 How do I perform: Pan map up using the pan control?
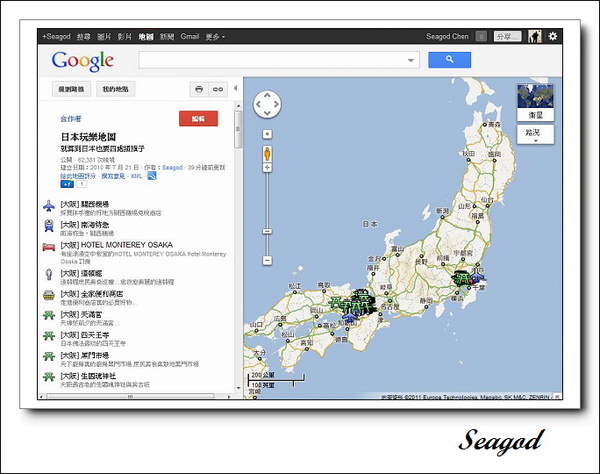click(x=267, y=95)
